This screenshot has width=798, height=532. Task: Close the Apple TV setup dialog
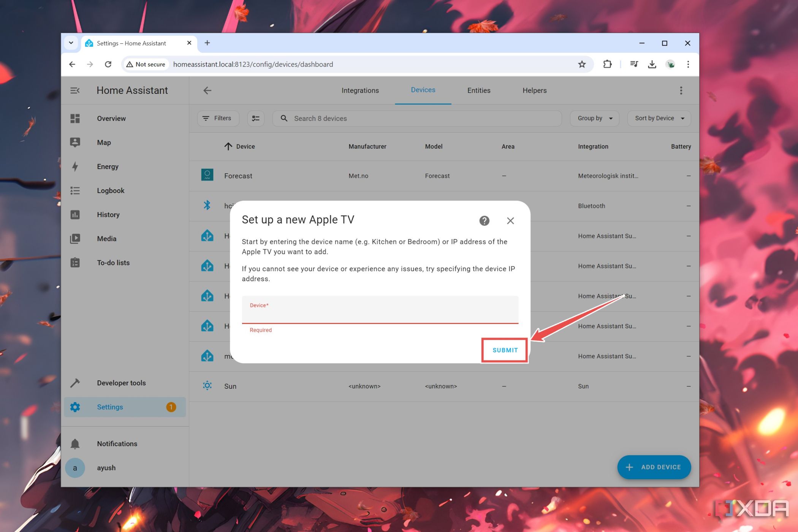point(510,220)
